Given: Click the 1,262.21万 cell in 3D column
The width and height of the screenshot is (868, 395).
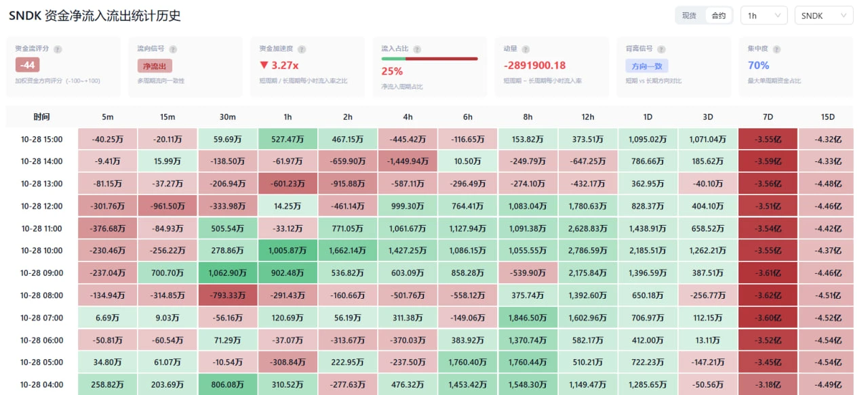Looking at the screenshot, I should (707, 251).
